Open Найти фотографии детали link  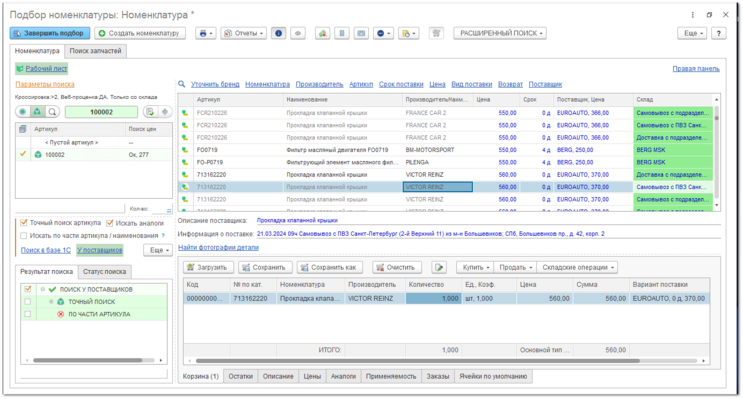[x=218, y=247]
